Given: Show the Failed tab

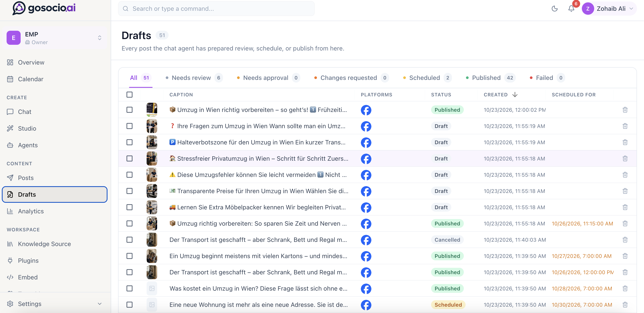Looking at the screenshot, I should 547,78.
